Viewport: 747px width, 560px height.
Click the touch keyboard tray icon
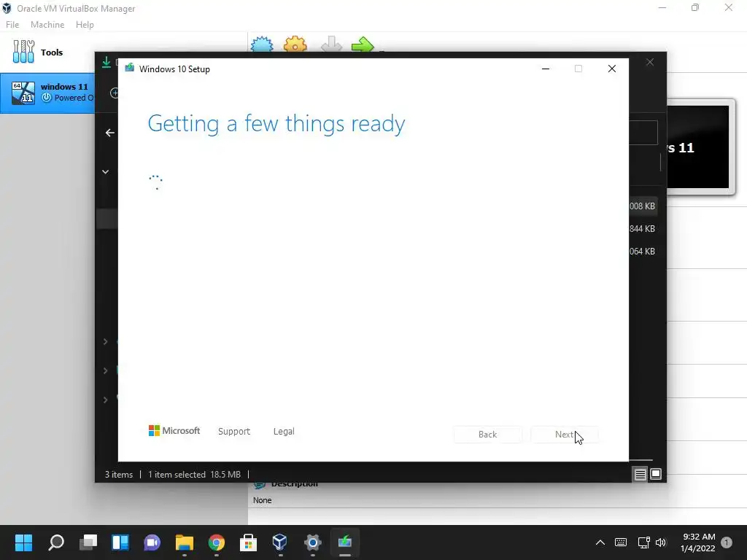coord(621,542)
